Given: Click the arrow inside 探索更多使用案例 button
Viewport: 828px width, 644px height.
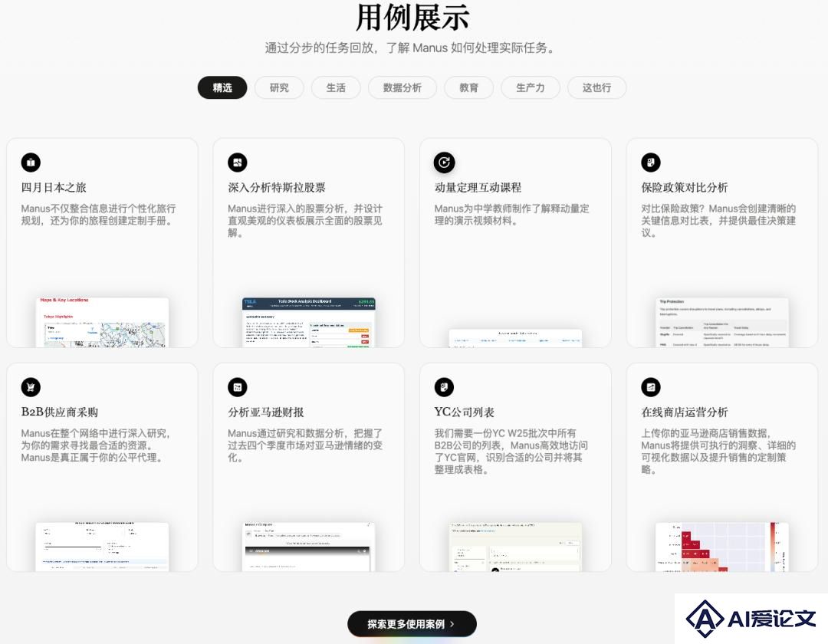Looking at the screenshot, I should pyautogui.click(x=452, y=624).
